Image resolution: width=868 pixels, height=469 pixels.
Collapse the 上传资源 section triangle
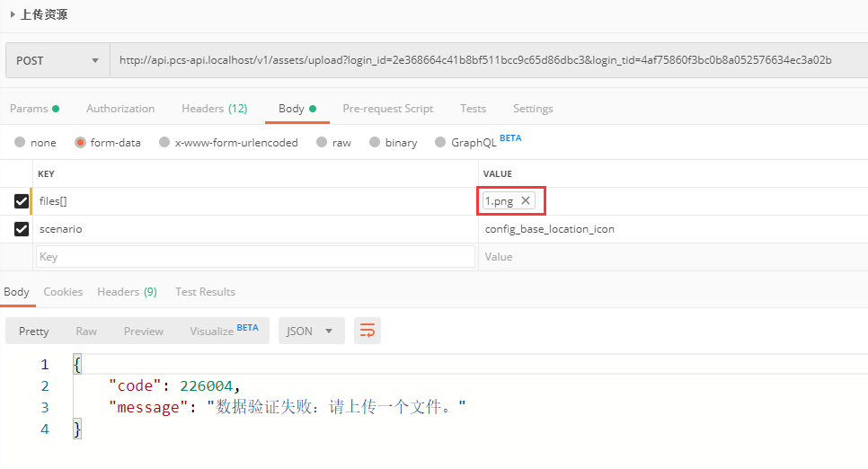coord(12,14)
